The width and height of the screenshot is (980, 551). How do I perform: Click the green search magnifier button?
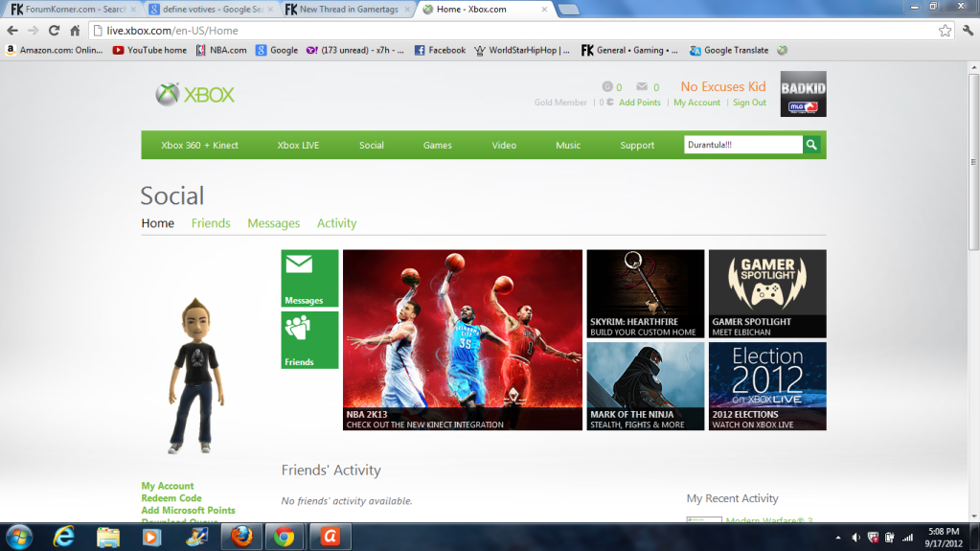coord(812,145)
